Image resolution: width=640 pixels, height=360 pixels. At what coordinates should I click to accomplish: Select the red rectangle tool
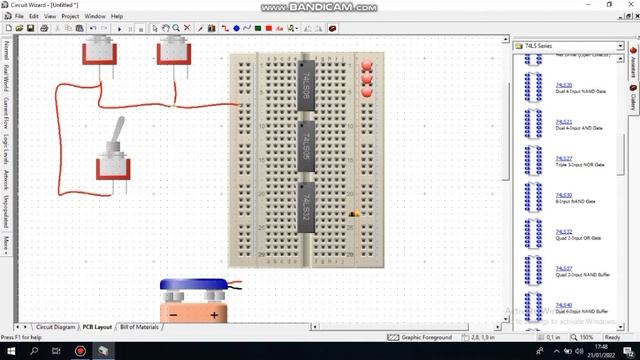[269, 28]
